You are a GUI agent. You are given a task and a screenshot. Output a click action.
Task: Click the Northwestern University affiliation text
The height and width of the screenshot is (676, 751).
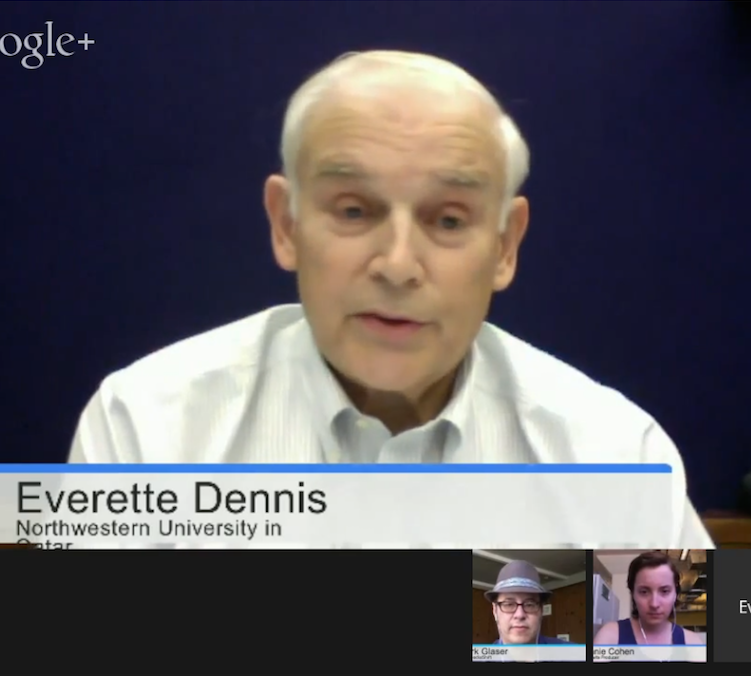[148, 528]
